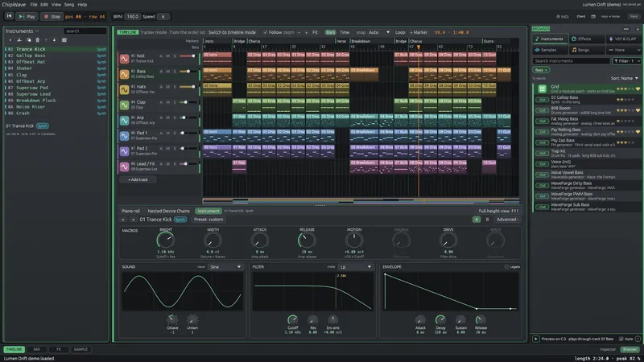Open the Filter dropdown in browser
Screen dimensions: 644x362
click(x=627, y=61)
